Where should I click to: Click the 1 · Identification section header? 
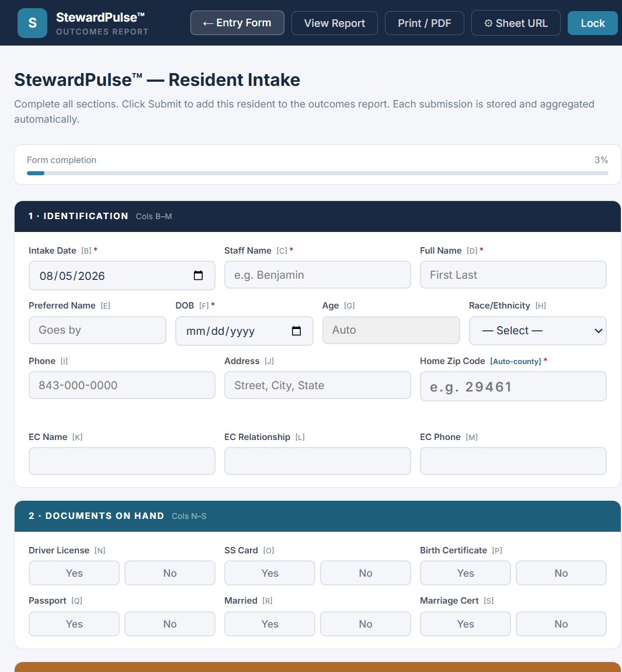(x=318, y=216)
